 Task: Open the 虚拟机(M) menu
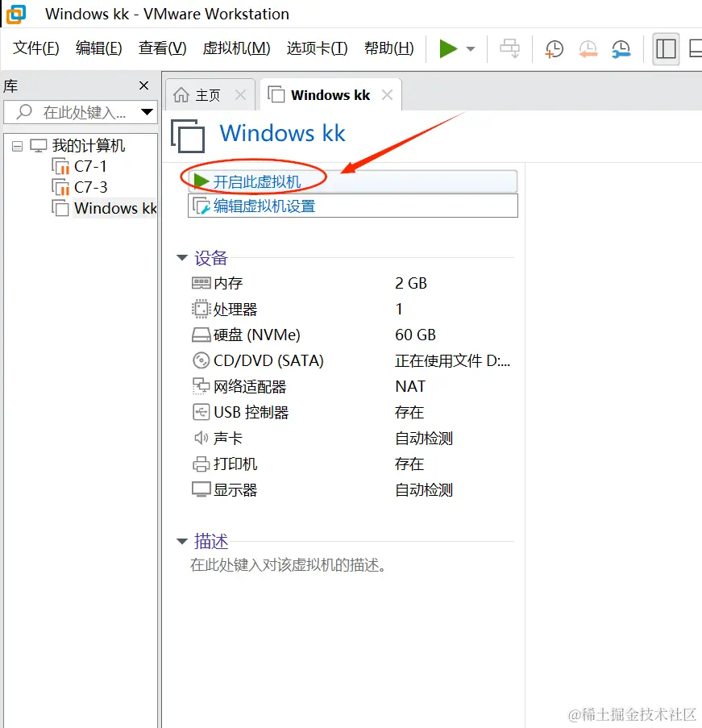(x=236, y=48)
